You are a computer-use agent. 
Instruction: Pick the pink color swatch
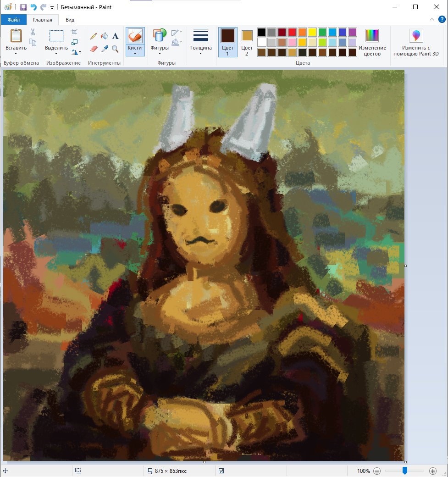292,42
